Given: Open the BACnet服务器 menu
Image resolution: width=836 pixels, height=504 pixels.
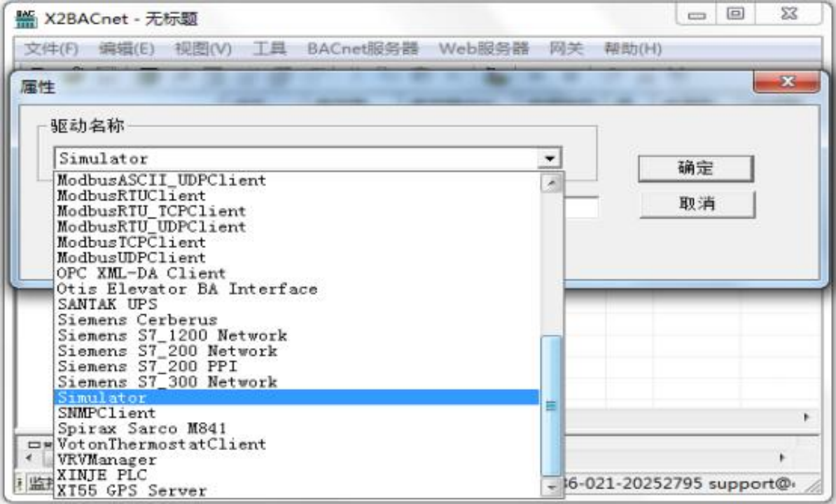Looking at the screenshot, I should point(363,49).
